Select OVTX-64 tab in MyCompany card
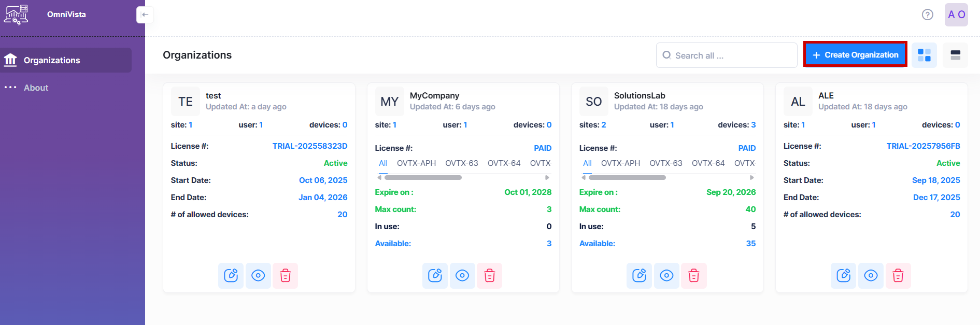Image resolution: width=980 pixels, height=325 pixels. click(x=504, y=163)
